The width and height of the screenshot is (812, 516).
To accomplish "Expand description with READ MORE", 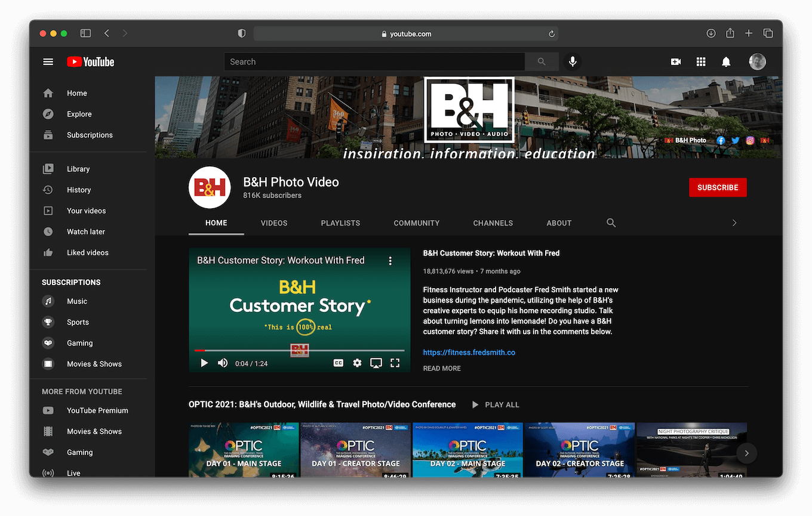I will (x=442, y=369).
